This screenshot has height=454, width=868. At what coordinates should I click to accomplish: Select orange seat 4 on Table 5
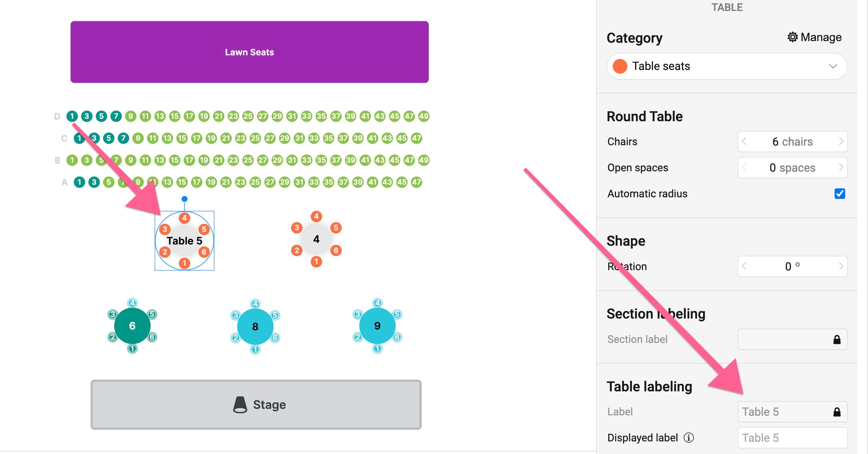tap(184, 218)
